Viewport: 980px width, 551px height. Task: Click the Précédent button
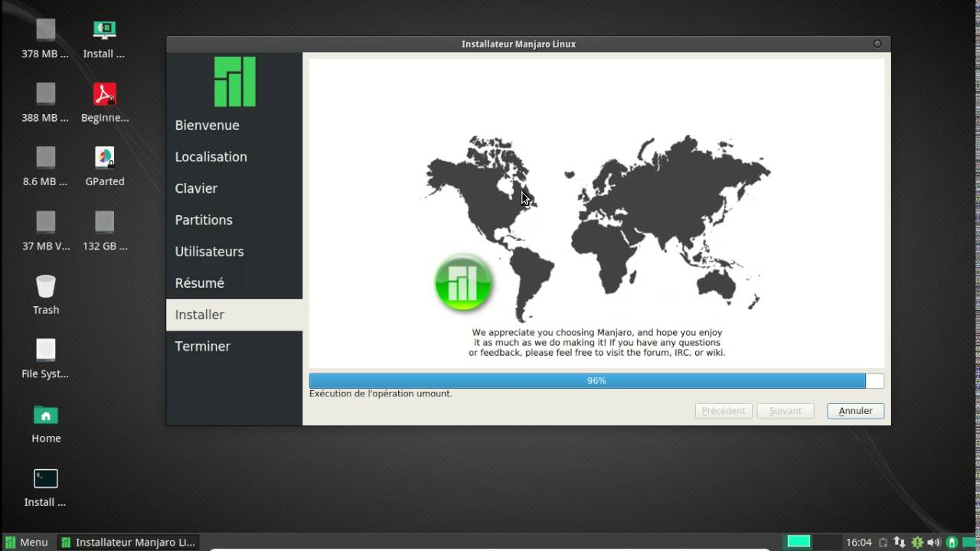coord(724,411)
